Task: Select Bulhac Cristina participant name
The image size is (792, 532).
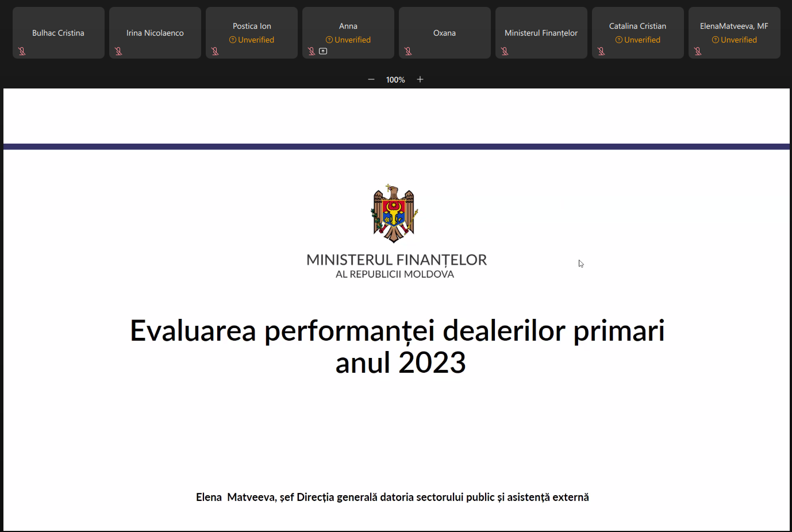Action: [x=58, y=33]
